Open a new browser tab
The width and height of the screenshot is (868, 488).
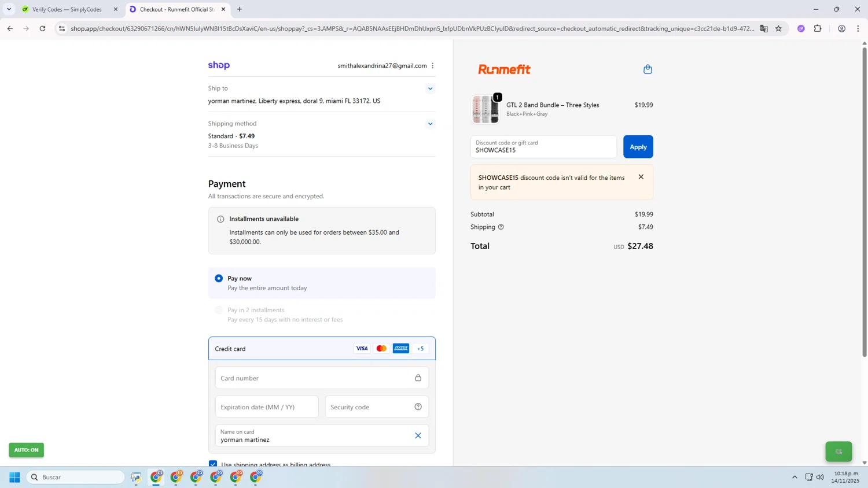[x=240, y=9]
